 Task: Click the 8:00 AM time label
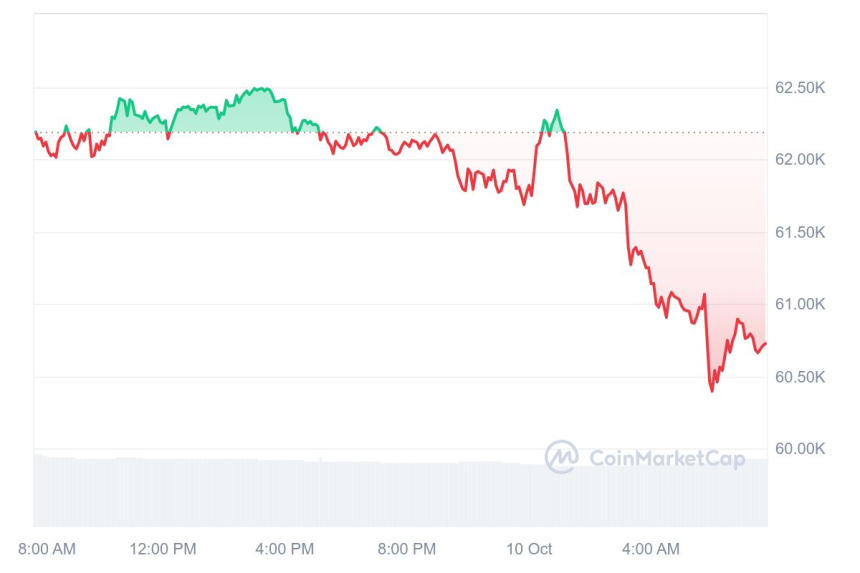(47, 549)
